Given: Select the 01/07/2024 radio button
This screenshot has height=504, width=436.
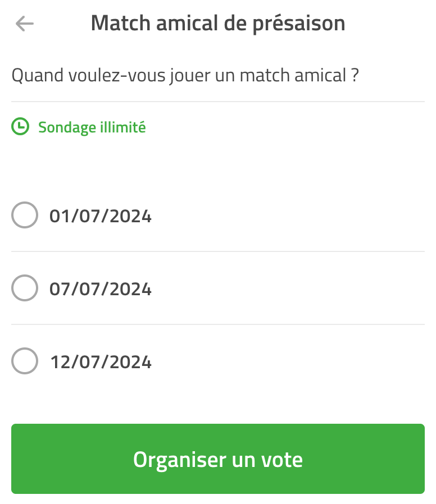Looking at the screenshot, I should pos(25,215).
